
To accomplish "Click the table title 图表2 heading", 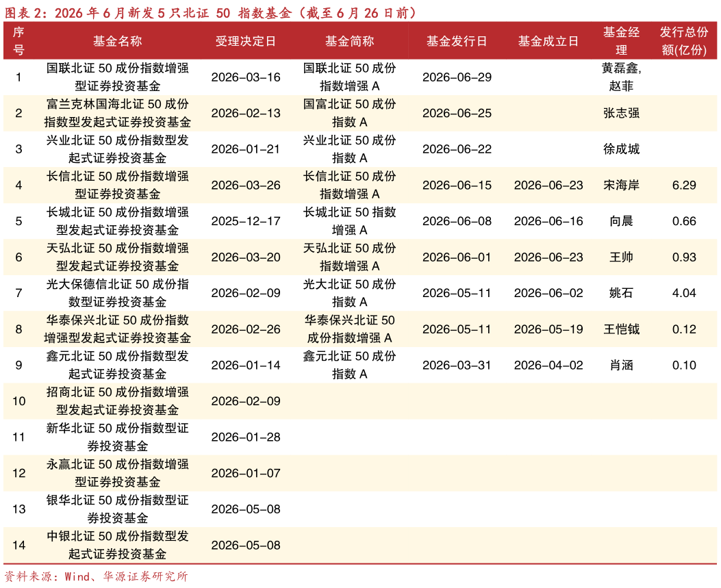I will pyautogui.click(x=210, y=13).
